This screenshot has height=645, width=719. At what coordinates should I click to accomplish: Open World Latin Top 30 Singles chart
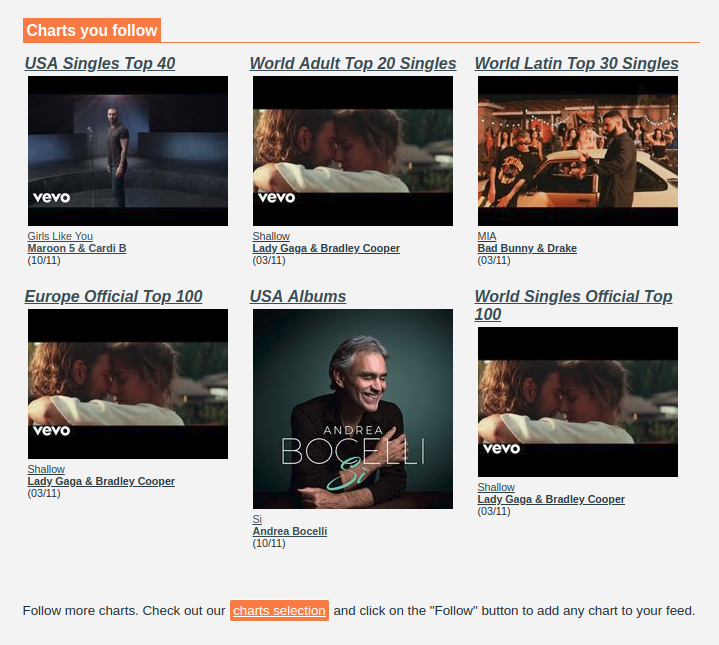[x=576, y=63]
